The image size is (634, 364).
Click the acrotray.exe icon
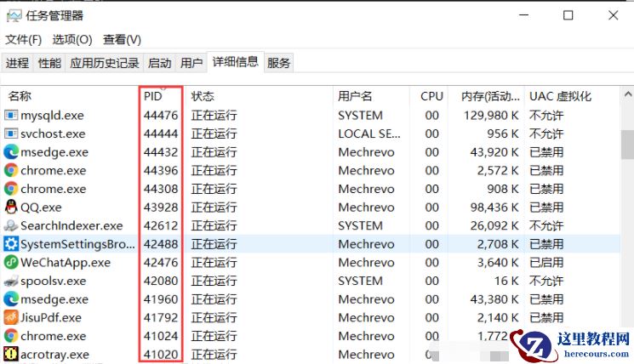pos(11,355)
